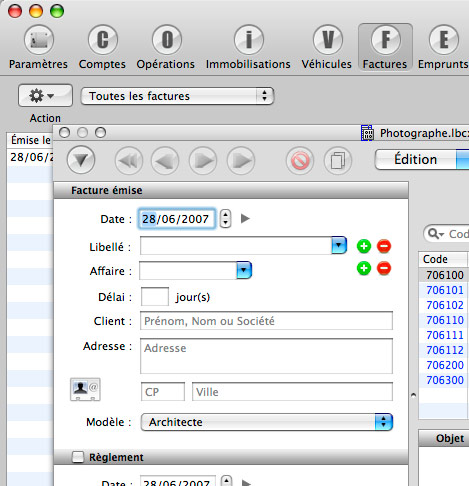Click the Délai days field

coord(155,296)
